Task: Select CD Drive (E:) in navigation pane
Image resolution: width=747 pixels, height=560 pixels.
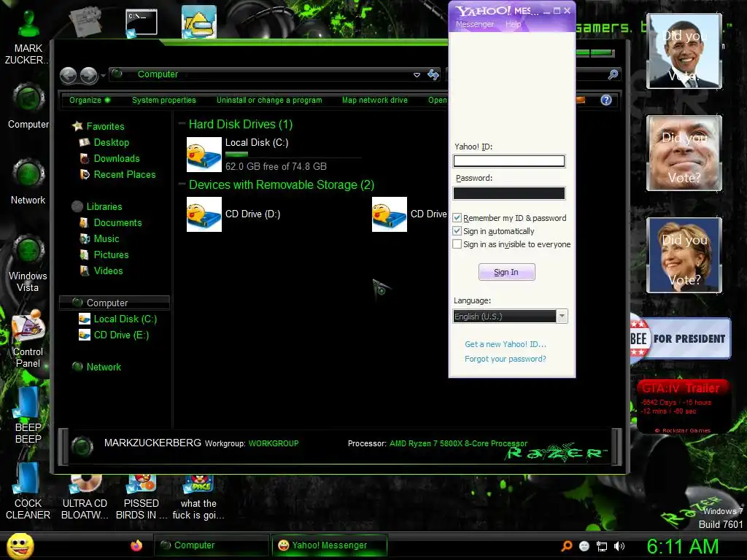Action: 121,335
